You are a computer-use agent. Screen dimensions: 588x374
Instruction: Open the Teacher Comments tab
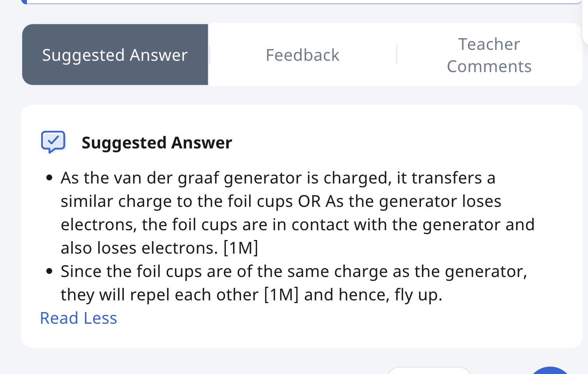click(489, 55)
